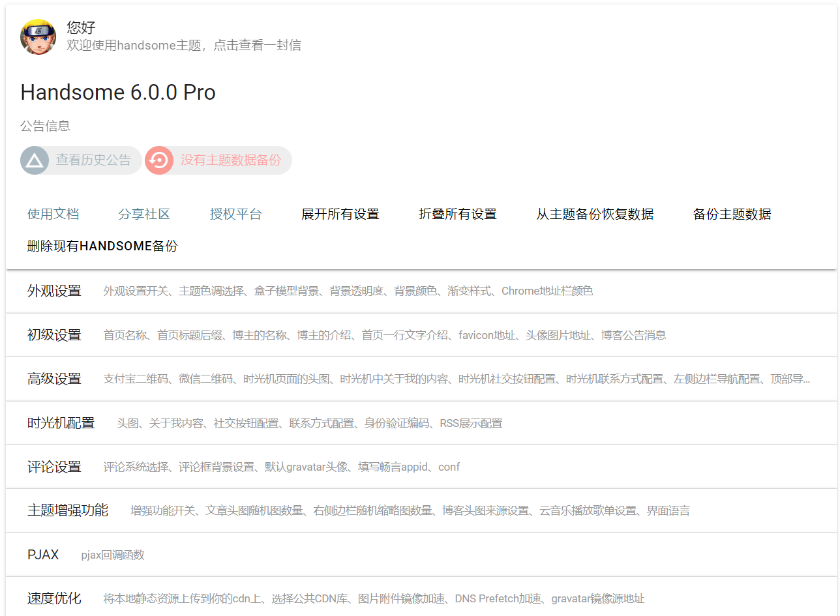This screenshot has height=616, width=840.
Task: Click description starting 支付宝二维码、微信二维码
Action: coord(457,379)
